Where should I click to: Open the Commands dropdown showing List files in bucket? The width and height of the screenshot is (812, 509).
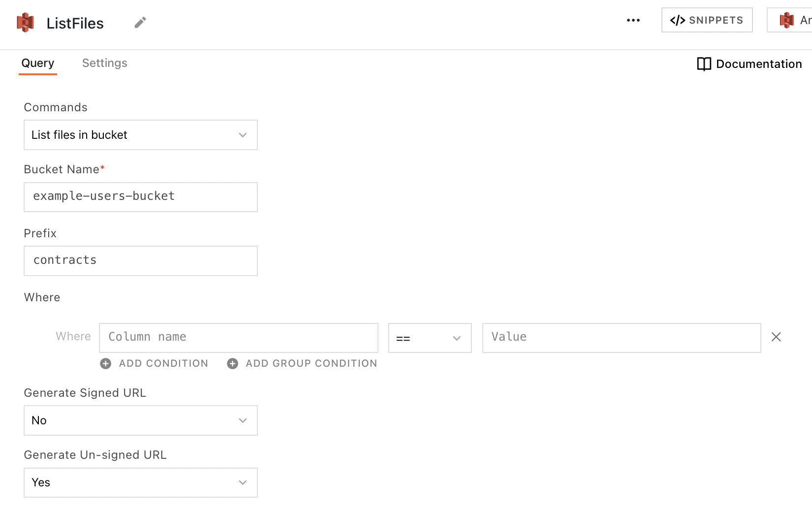141,135
